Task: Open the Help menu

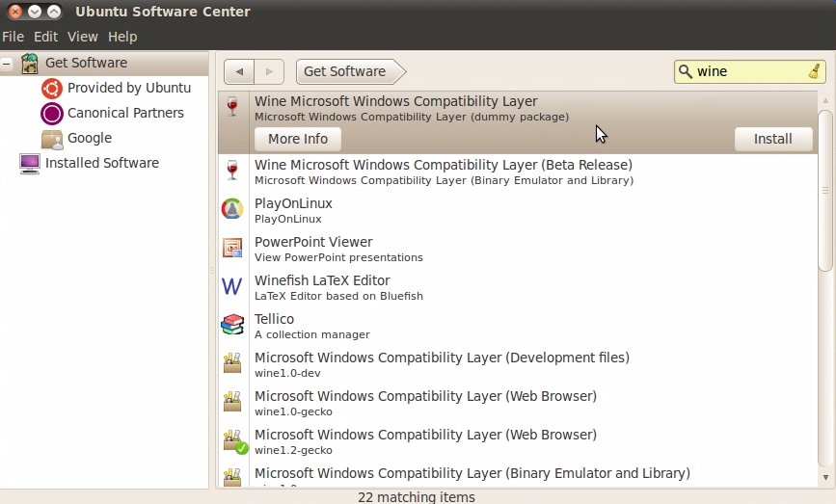Action: [122, 37]
